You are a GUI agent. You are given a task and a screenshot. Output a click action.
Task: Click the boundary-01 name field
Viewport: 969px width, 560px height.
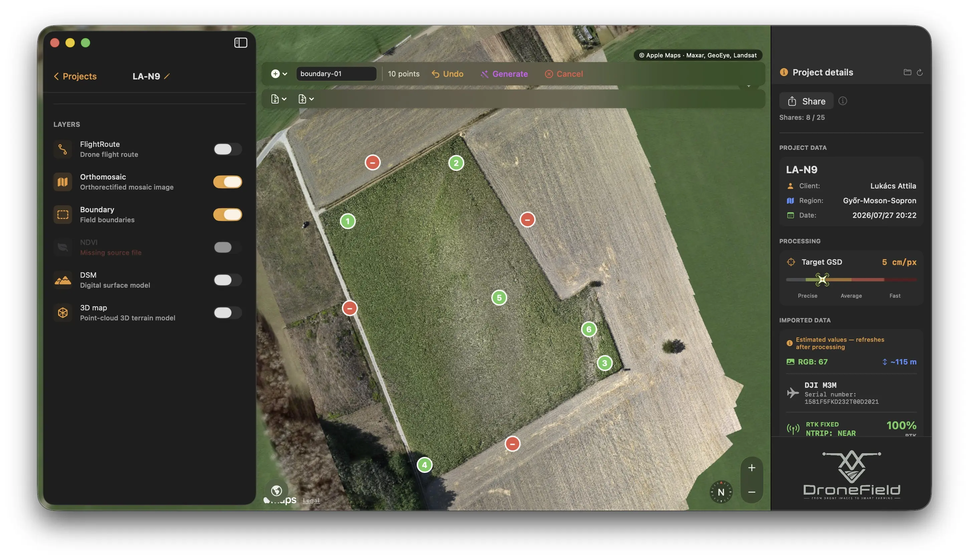[336, 74]
